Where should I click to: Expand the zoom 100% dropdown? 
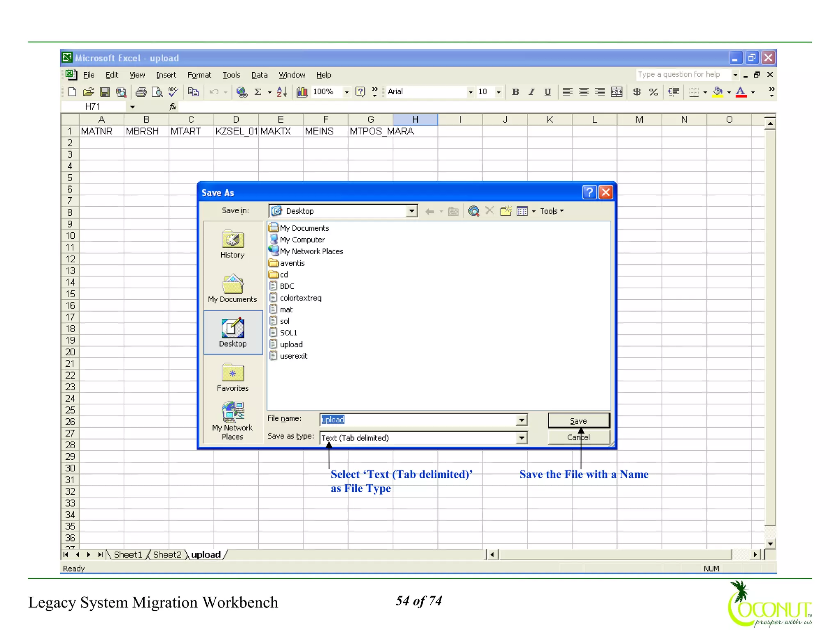pyautogui.click(x=347, y=92)
